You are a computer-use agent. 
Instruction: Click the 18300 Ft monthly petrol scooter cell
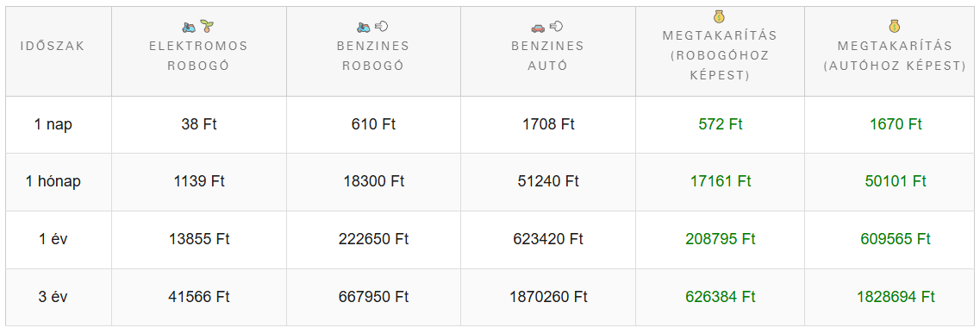tap(374, 181)
